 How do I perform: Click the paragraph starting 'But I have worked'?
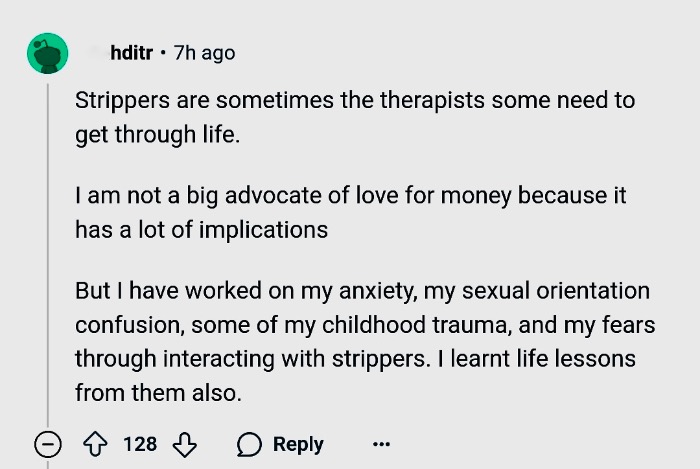(365, 342)
